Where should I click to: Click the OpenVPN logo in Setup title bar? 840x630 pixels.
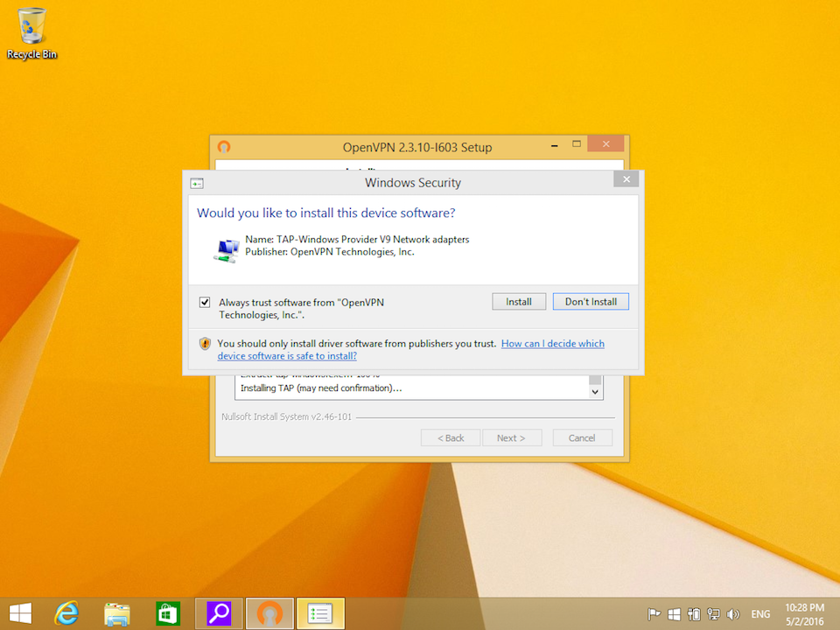(224, 147)
